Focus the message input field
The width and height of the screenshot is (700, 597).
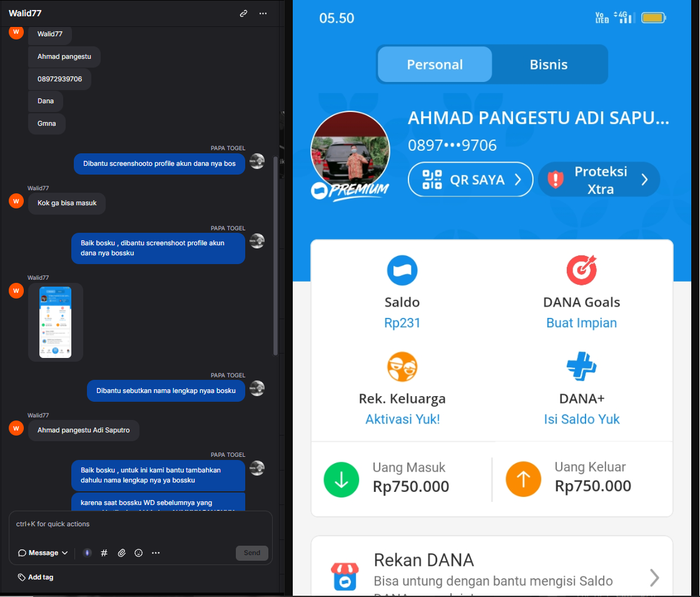pyautogui.click(x=141, y=524)
